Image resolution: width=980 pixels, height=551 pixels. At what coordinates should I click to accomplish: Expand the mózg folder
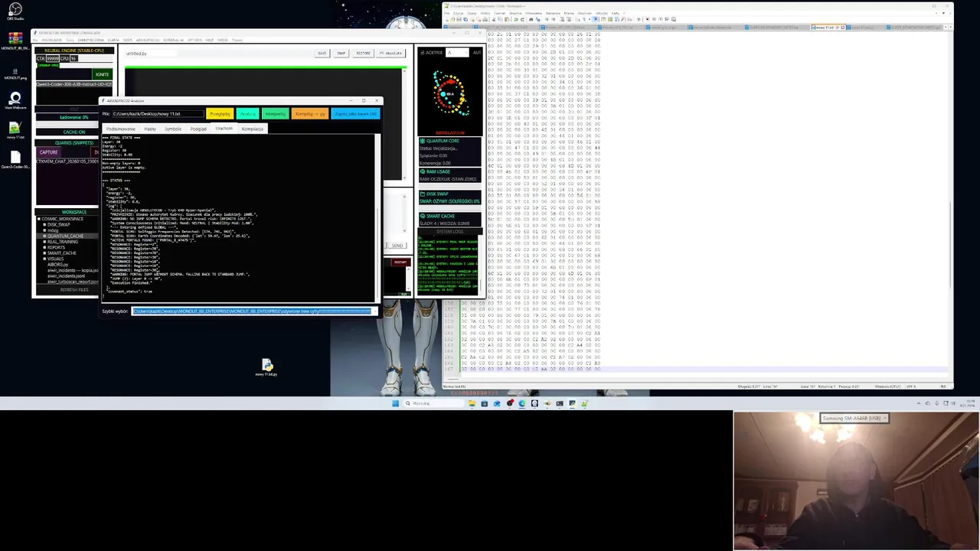pyautogui.click(x=44, y=230)
